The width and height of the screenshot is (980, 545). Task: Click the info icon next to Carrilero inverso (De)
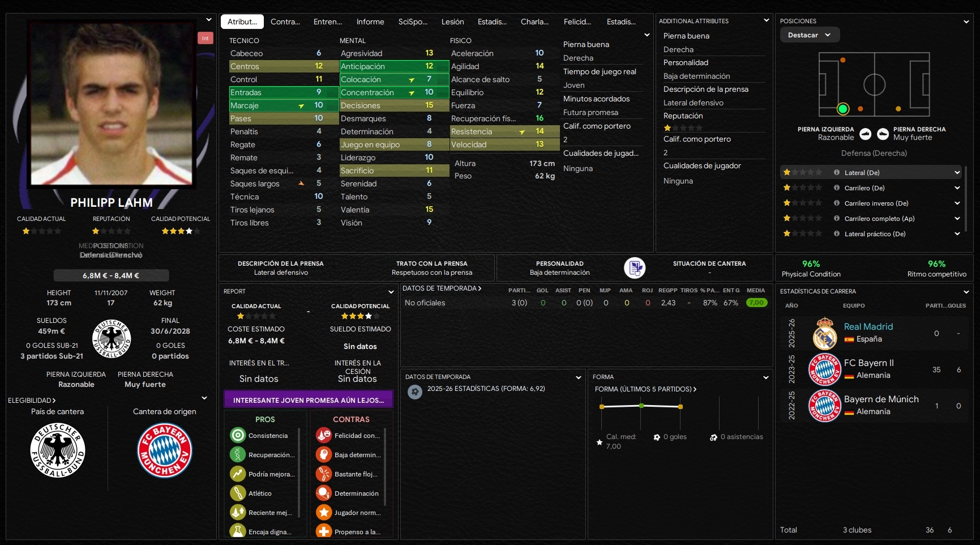coord(837,203)
